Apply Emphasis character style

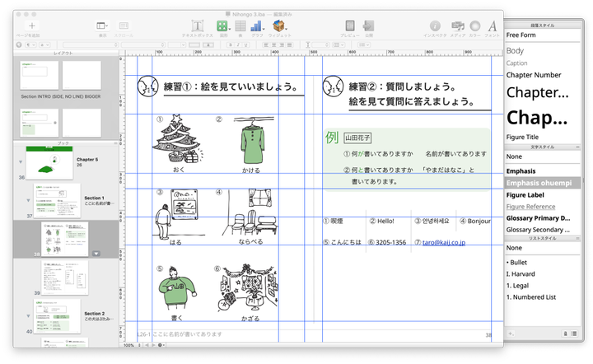click(523, 170)
